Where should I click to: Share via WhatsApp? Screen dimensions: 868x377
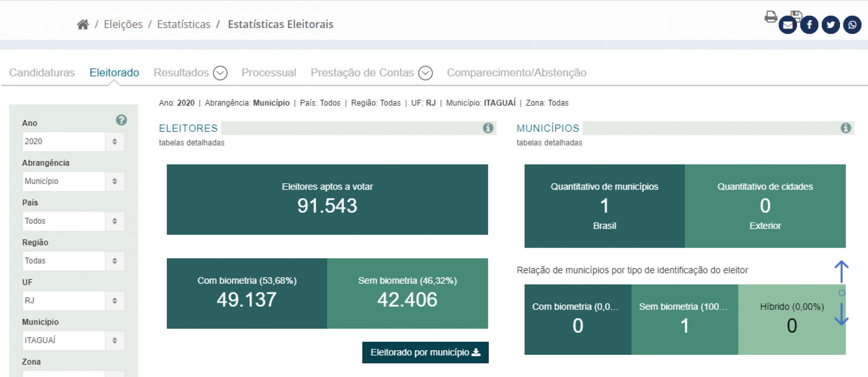click(x=852, y=25)
